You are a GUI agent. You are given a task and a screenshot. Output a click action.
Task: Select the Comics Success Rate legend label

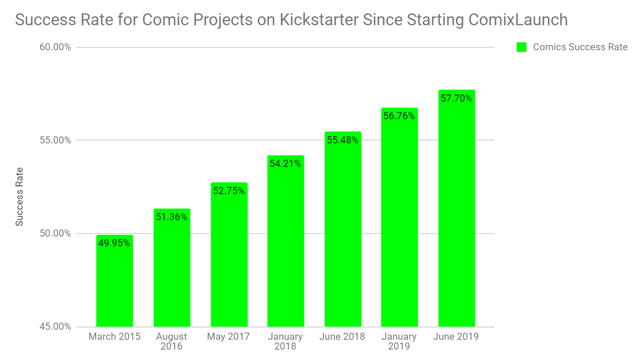tap(580, 47)
